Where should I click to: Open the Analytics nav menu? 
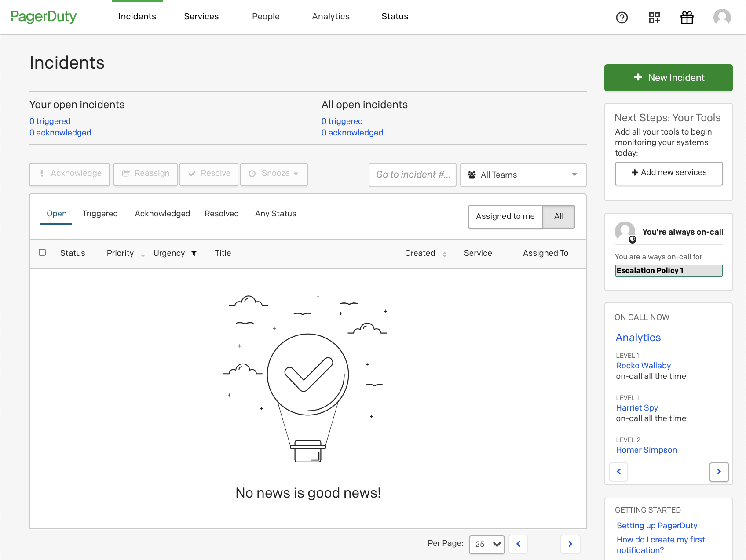click(x=331, y=17)
